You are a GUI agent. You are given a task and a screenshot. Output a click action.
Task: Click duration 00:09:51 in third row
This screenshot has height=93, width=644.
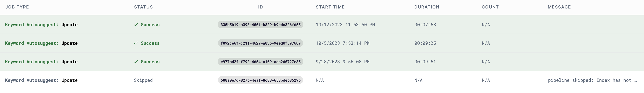point(425,62)
